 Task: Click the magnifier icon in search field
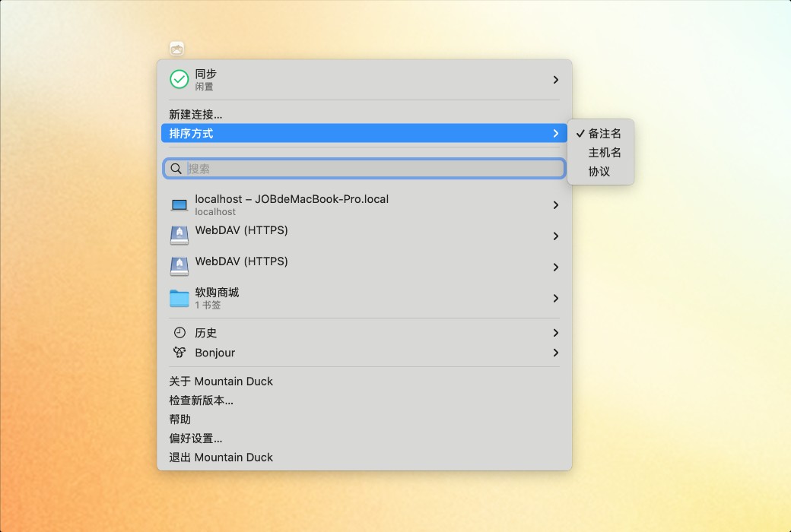click(176, 169)
